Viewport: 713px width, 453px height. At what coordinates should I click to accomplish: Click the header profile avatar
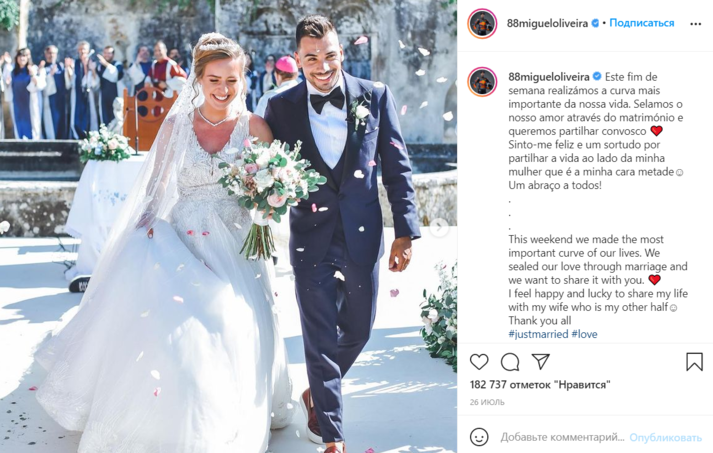coord(482,24)
